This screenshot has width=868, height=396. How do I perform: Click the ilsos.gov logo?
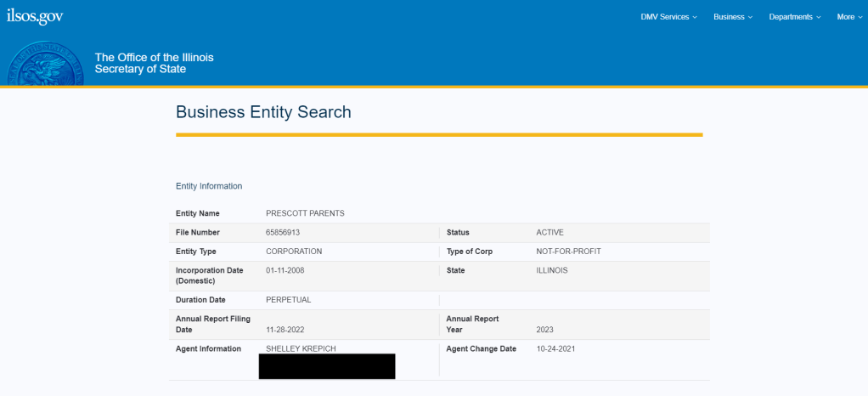(x=35, y=16)
